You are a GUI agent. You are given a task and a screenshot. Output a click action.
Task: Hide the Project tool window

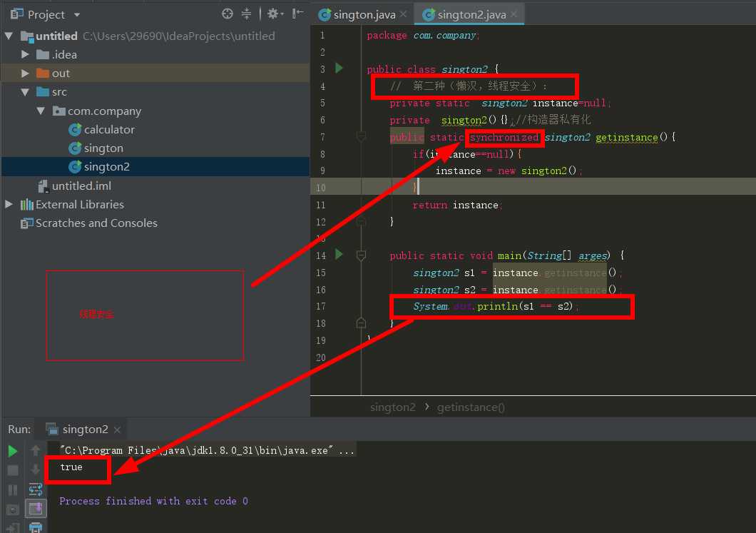(x=297, y=14)
